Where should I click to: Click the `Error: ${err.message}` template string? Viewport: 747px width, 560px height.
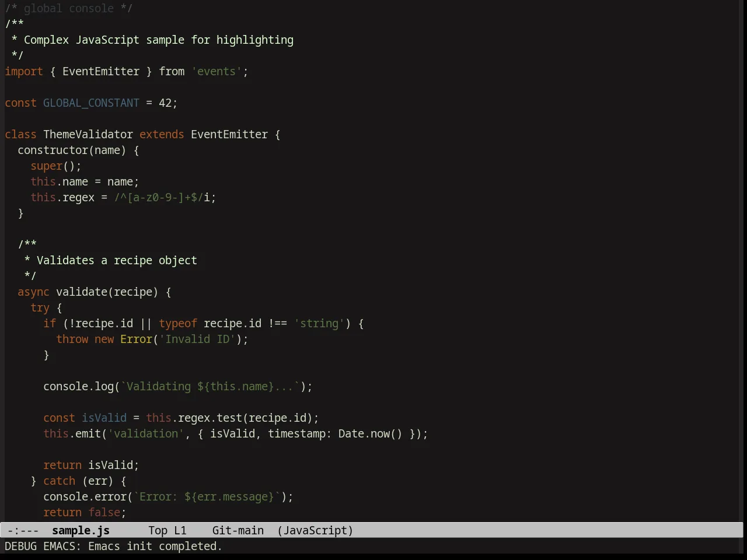click(207, 496)
